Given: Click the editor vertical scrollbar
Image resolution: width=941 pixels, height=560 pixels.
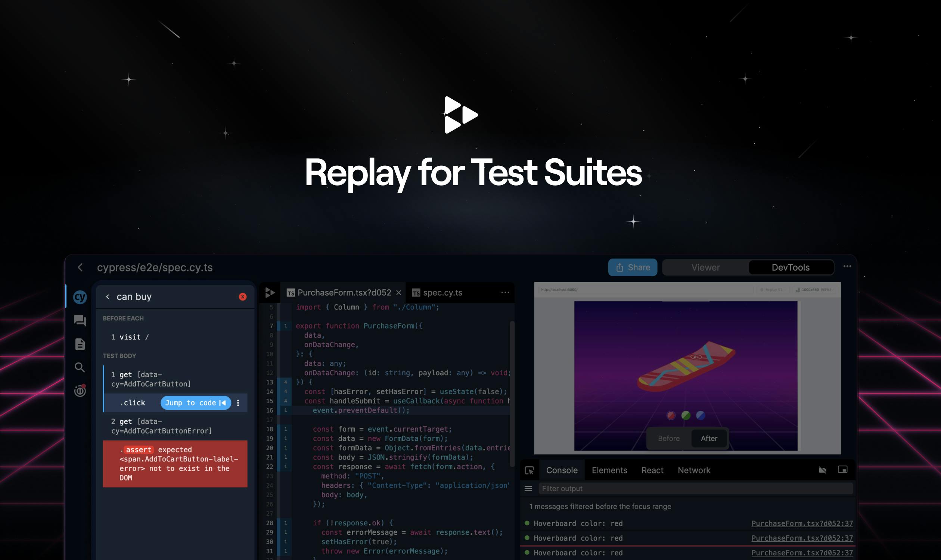Looking at the screenshot, I should 512,393.
